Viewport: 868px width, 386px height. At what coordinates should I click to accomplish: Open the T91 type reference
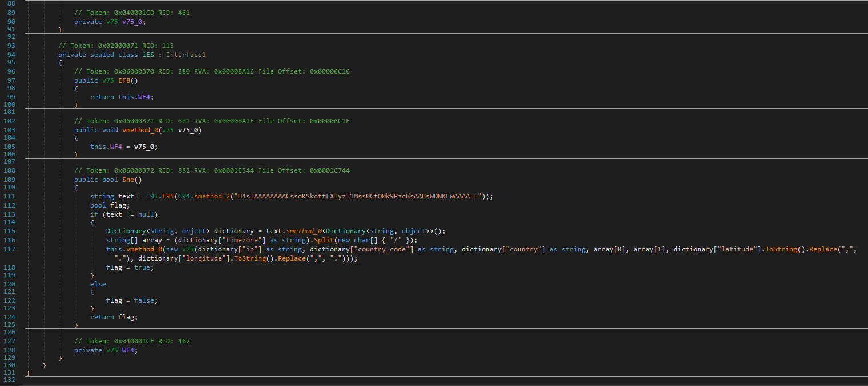[x=151, y=196]
